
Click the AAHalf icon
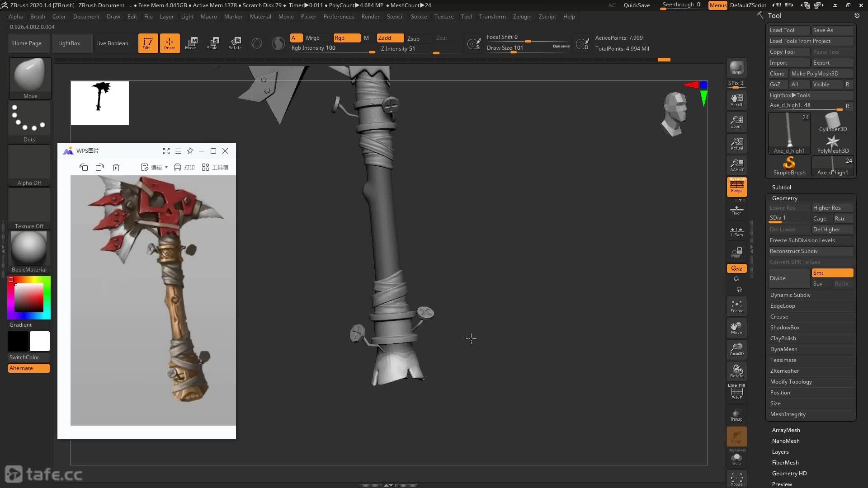(x=736, y=165)
